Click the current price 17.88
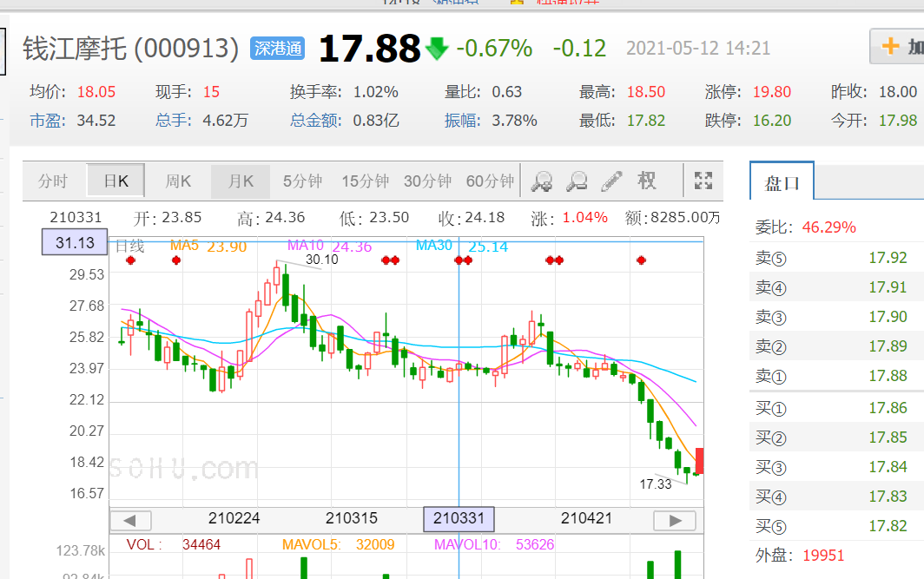The height and width of the screenshot is (579, 924). click(369, 49)
